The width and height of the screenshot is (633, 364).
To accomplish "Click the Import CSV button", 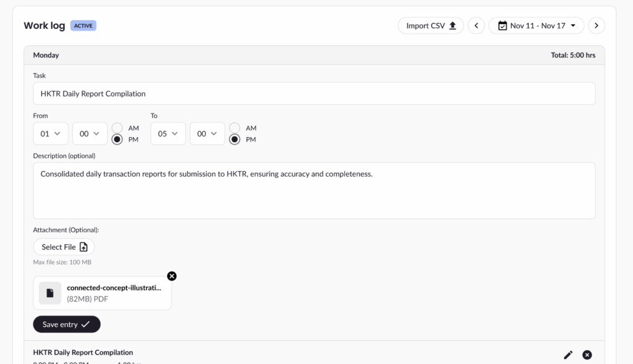I will (430, 25).
